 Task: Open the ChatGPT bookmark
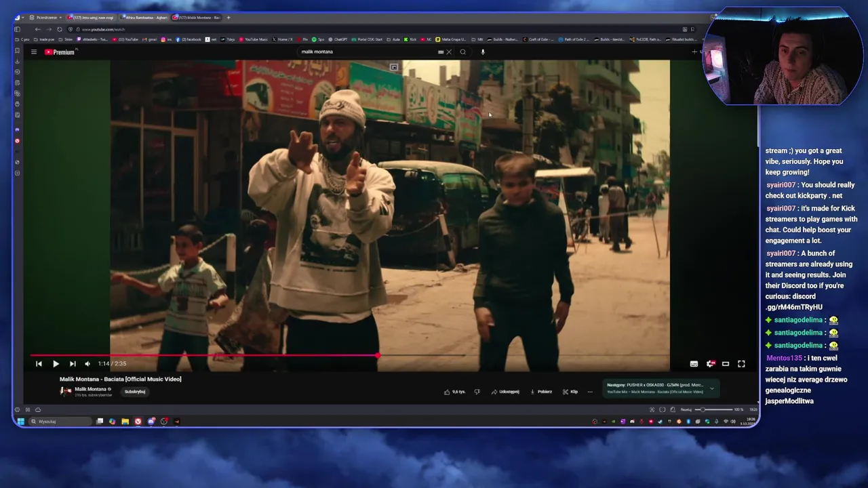click(x=339, y=39)
